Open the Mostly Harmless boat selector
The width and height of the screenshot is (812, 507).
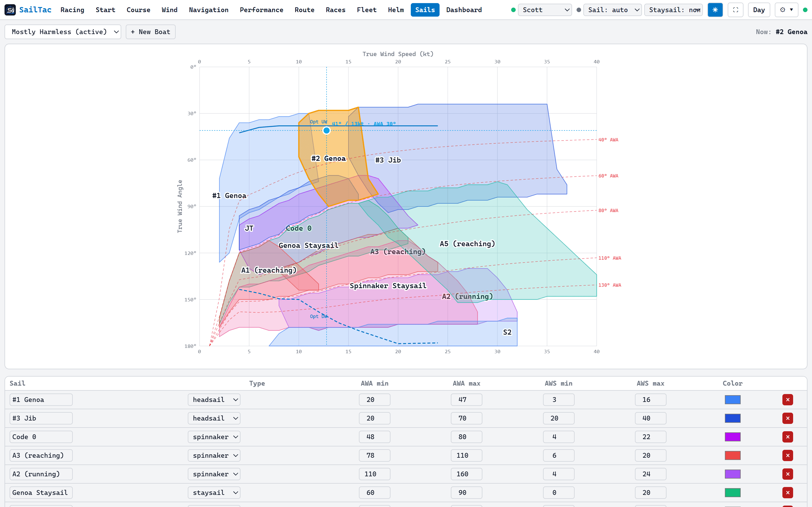click(x=63, y=32)
